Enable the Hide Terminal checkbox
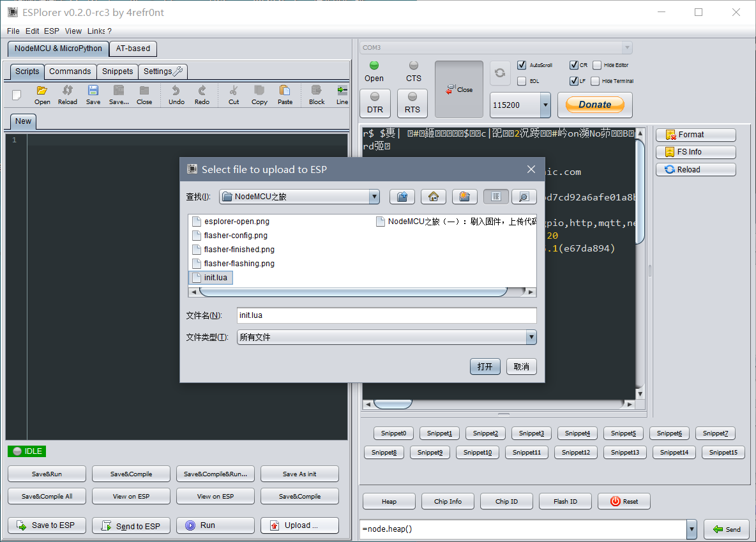 click(x=595, y=81)
